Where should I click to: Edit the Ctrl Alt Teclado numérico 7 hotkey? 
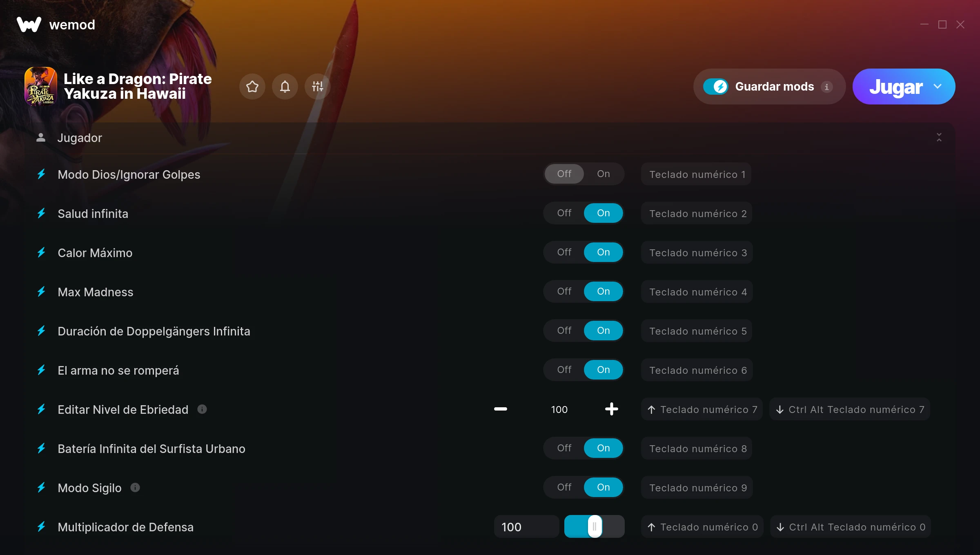pos(850,409)
